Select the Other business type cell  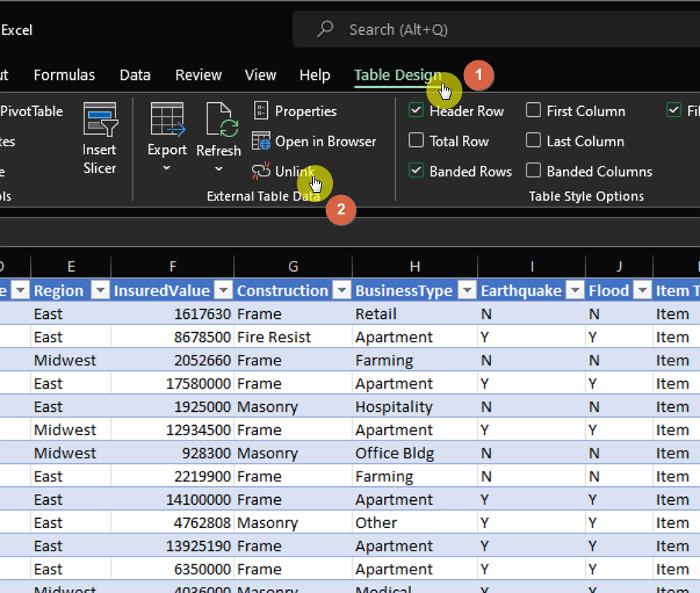point(415,523)
